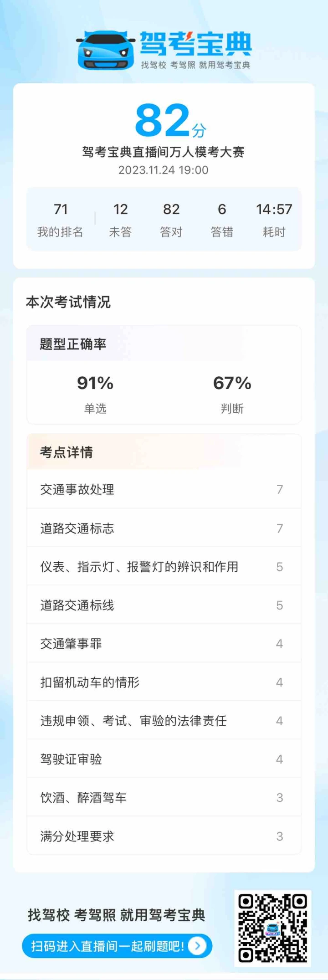This screenshot has height=980, width=328.
Task: Open the 题型正确率 section header
Action: coord(164,344)
